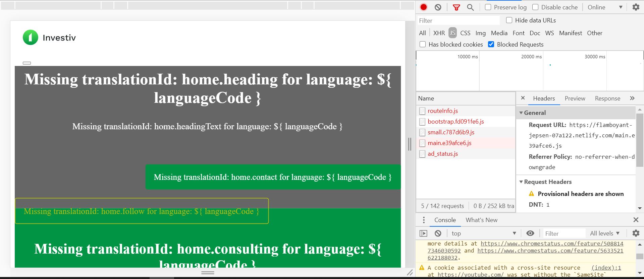Toggle the network filter funnel icon
The image size is (644, 279).
click(x=457, y=7)
